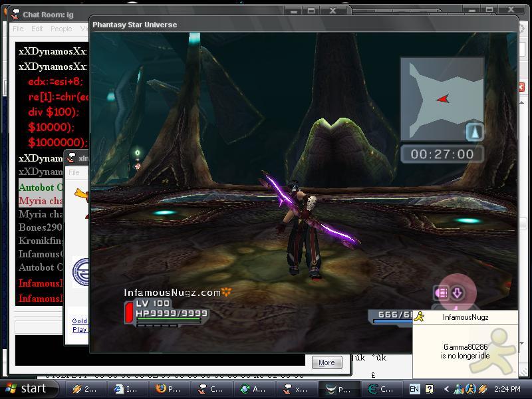Click the green 'Autobot' chat line

pos(41,188)
